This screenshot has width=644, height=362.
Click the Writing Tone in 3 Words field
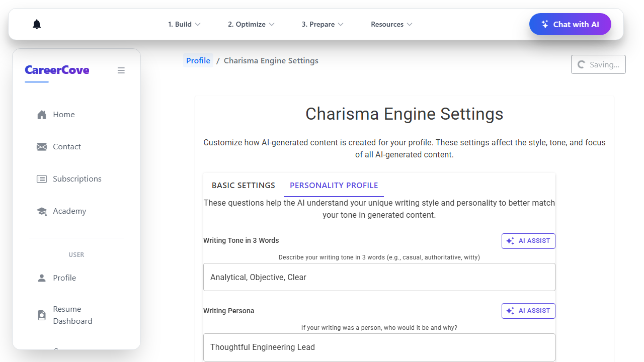click(x=379, y=277)
